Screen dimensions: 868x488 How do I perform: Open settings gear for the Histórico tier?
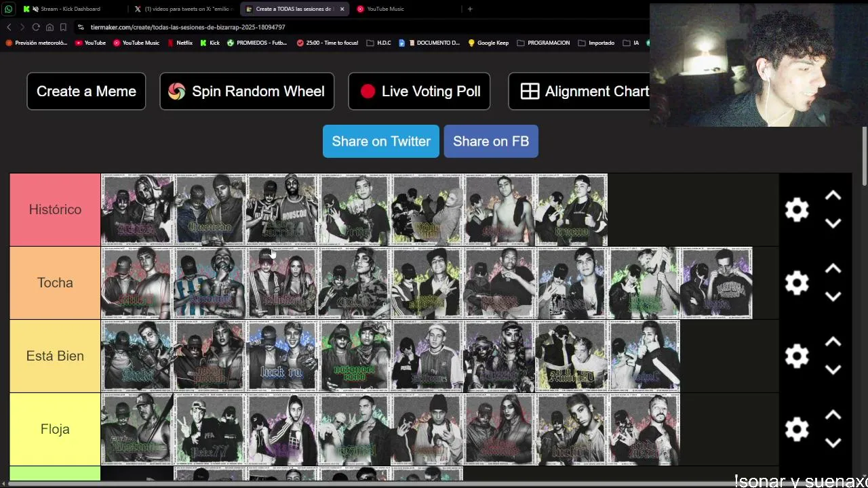coord(797,209)
